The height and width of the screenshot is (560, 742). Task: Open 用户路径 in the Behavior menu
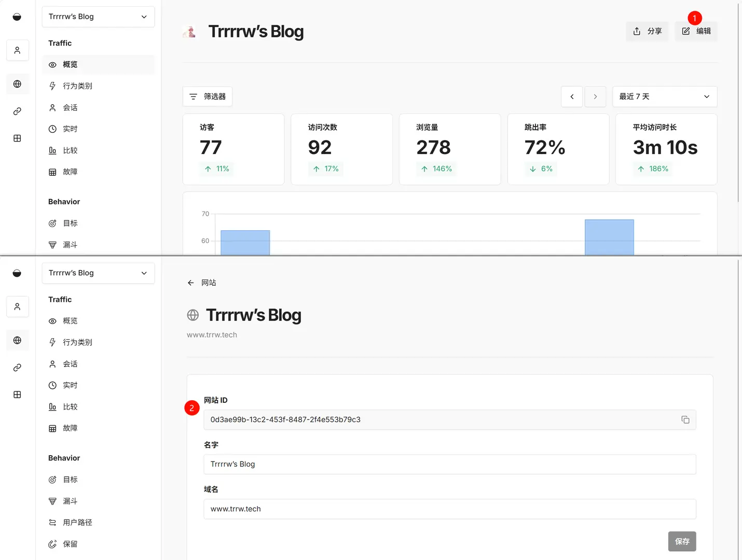[x=77, y=522]
